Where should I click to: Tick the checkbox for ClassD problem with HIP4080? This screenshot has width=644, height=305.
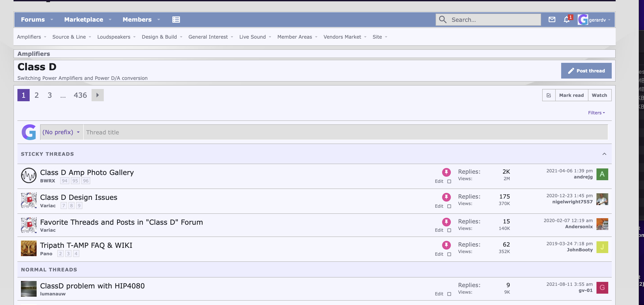click(x=449, y=294)
